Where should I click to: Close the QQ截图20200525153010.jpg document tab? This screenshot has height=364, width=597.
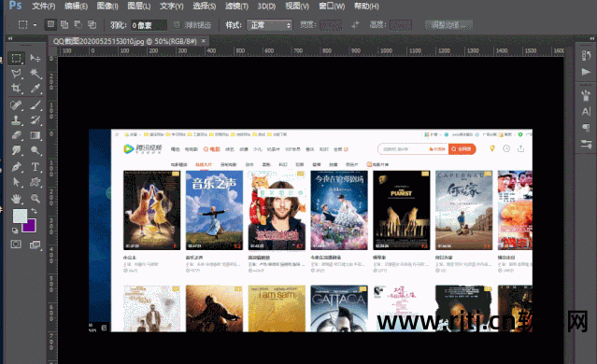click(x=204, y=40)
